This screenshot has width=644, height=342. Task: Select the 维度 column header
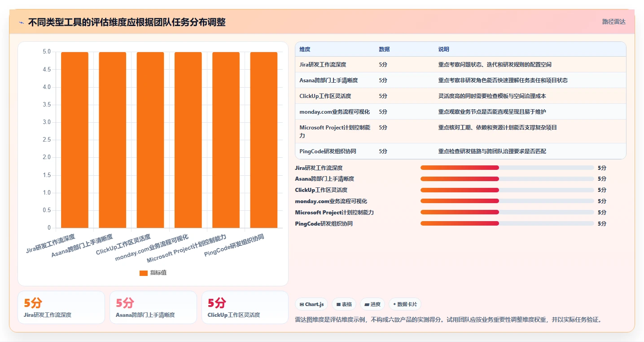[305, 49]
